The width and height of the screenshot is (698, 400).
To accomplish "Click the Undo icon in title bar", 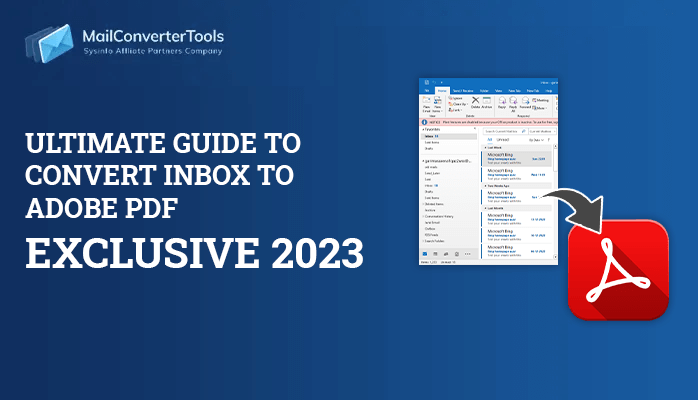I will [435, 82].
